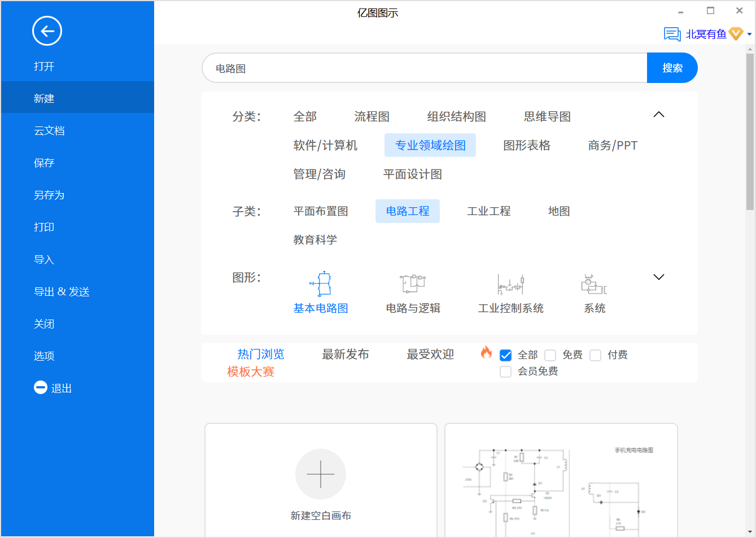
Task: Click the back arrow circle icon
Action: (x=47, y=31)
